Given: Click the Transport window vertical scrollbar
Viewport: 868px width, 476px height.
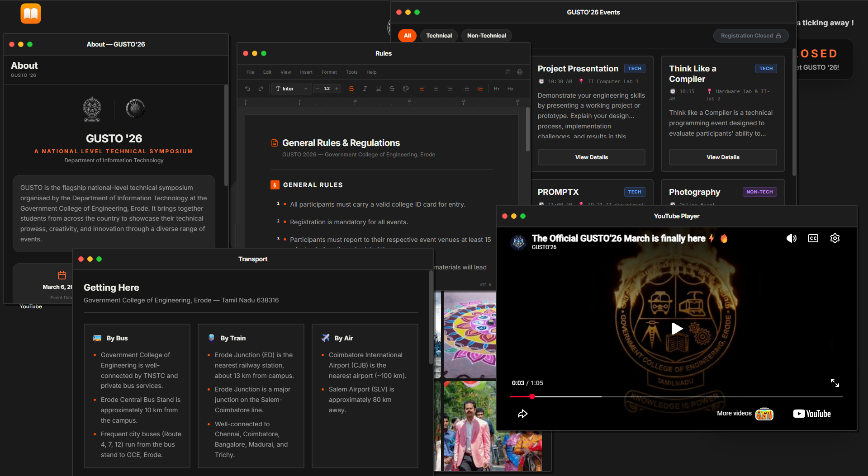Looking at the screenshot, I should (431, 317).
